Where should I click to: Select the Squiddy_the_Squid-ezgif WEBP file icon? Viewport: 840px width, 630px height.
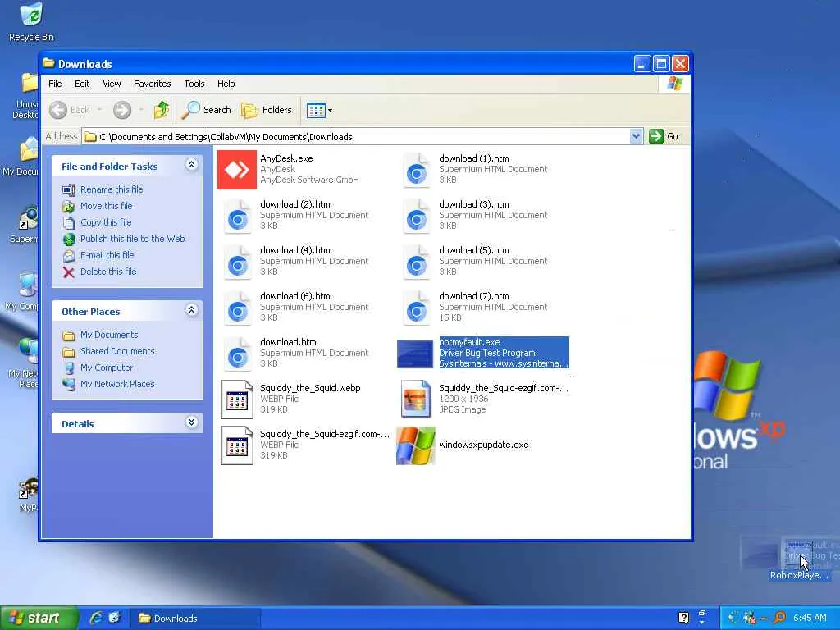point(237,445)
